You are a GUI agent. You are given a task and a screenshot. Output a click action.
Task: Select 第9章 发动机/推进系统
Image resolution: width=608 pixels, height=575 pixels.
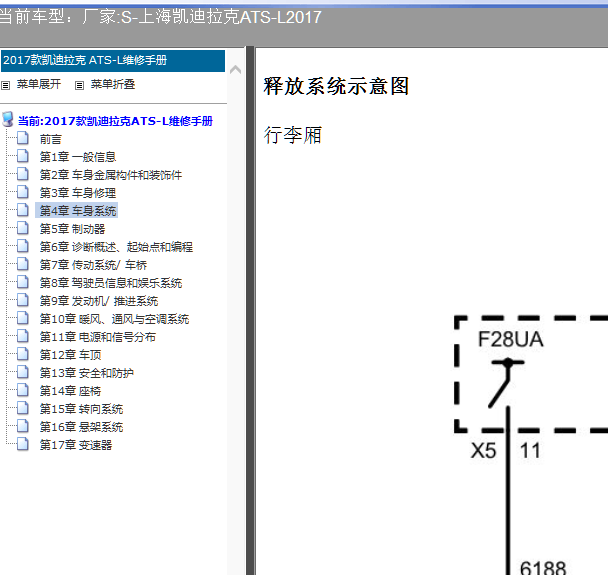(98, 301)
